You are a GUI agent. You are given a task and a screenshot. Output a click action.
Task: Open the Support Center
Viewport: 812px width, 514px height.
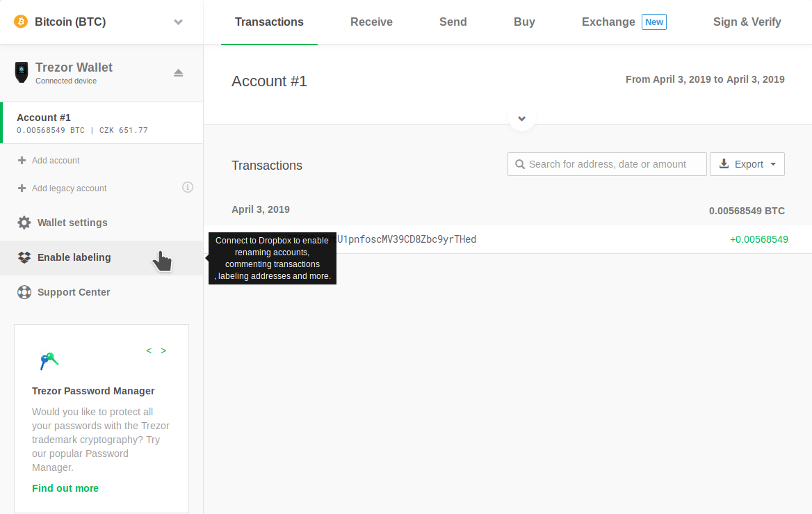pos(74,292)
